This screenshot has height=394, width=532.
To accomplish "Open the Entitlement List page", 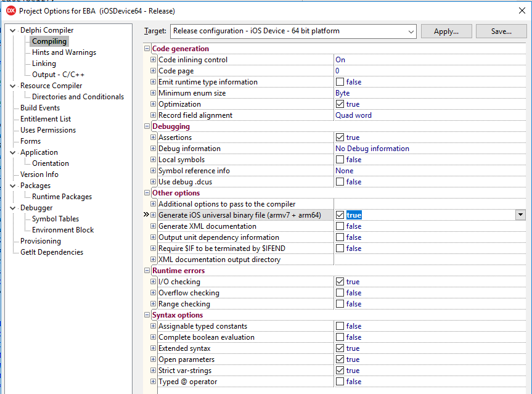I will pos(46,119).
